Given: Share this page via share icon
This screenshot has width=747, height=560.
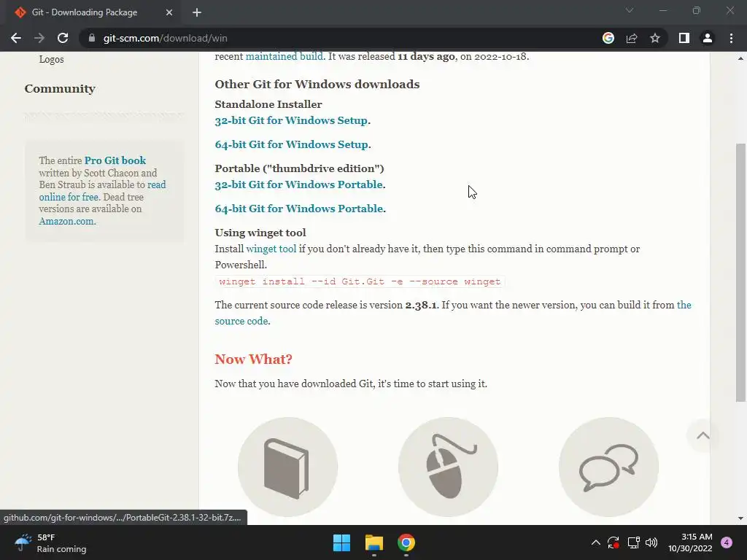Looking at the screenshot, I should click(x=632, y=38).
